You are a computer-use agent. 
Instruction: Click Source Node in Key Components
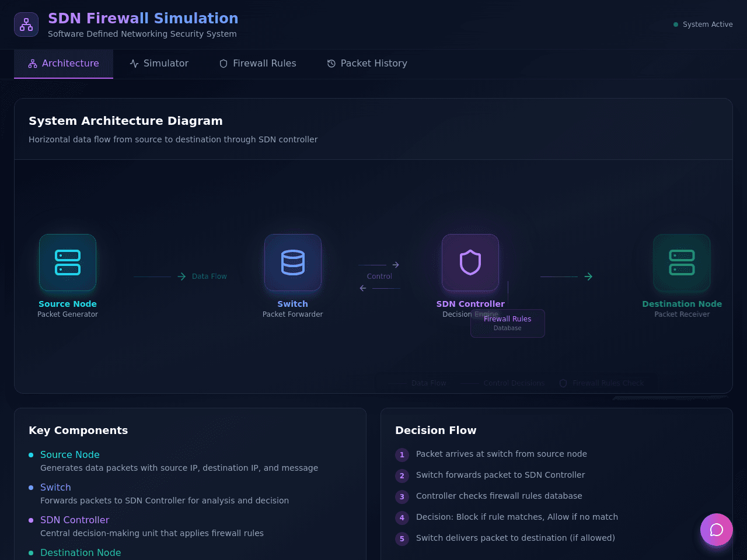[x=70, y=454]
